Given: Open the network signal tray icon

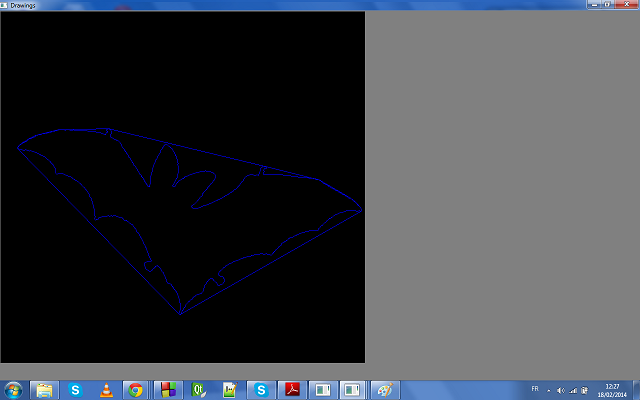Looking at the screenshot, I should click(573, 391).
